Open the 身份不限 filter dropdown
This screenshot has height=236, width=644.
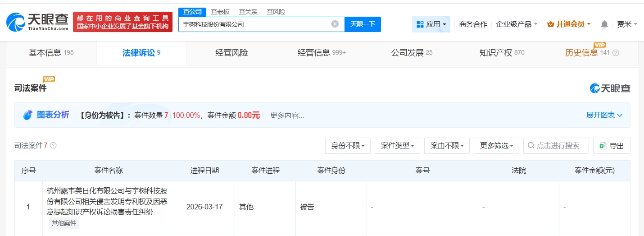tap(348, 146)
